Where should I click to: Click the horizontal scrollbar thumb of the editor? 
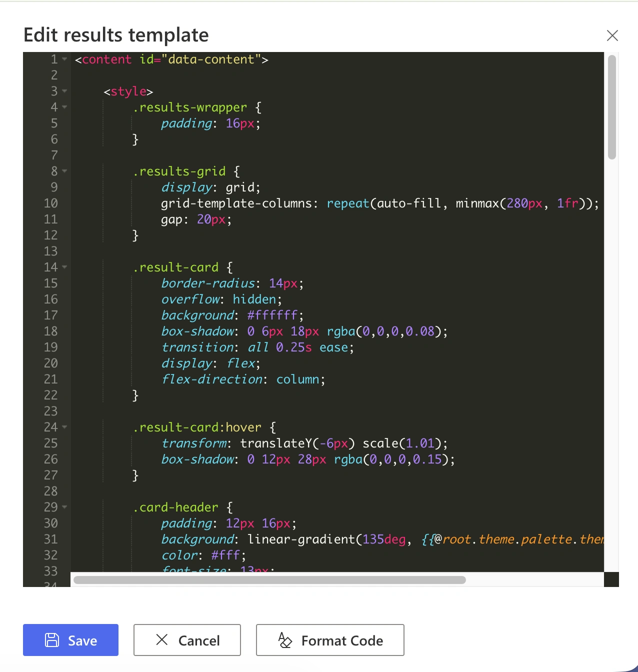269,580
